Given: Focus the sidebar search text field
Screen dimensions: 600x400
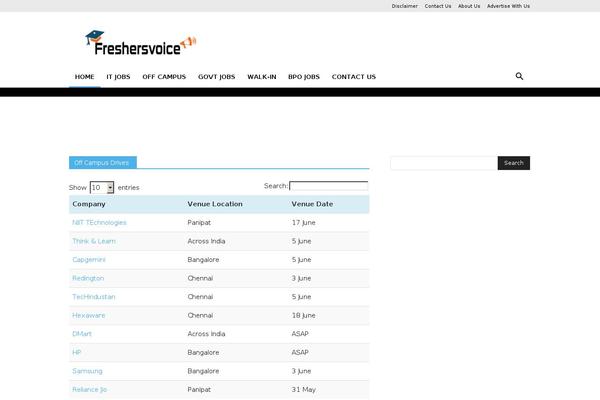Looking at the screenshot, I should point(444,163).
